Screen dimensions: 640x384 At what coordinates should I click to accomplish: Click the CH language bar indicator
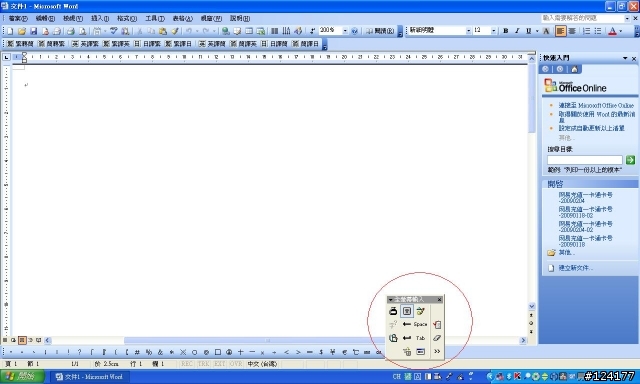point(396,377)
